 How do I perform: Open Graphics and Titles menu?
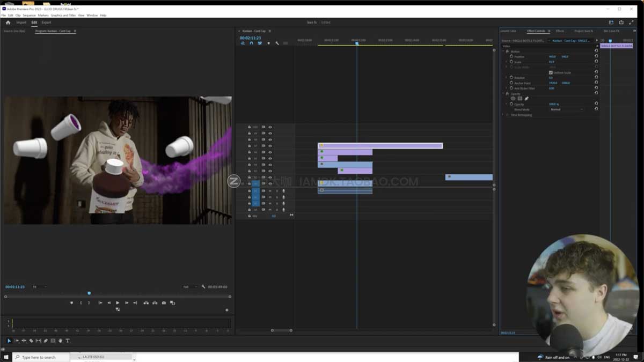point(63,15)
